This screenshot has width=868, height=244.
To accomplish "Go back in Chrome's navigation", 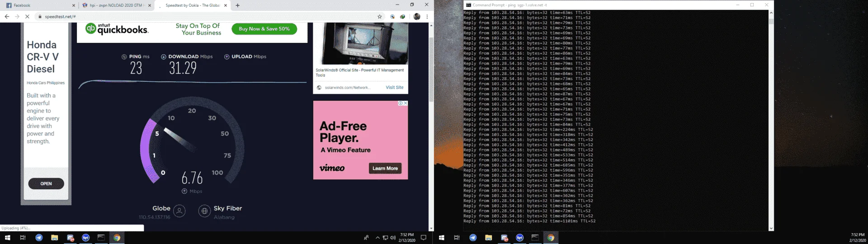I will click(x=7, y=16).
